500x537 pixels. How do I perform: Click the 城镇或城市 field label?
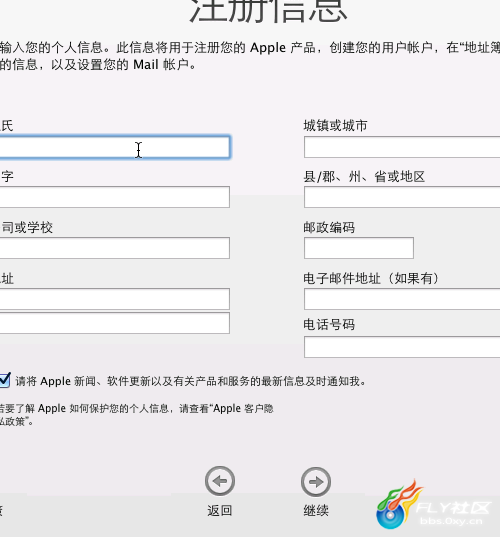[335, 126]
